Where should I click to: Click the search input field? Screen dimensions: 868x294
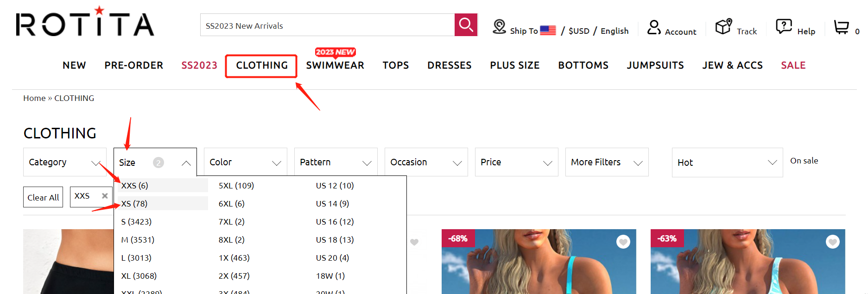coord(327,25)
